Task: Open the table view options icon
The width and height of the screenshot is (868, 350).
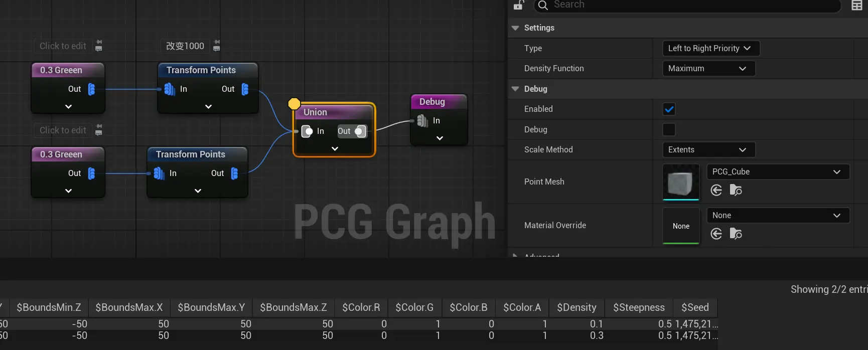Action: coord(857,6)
